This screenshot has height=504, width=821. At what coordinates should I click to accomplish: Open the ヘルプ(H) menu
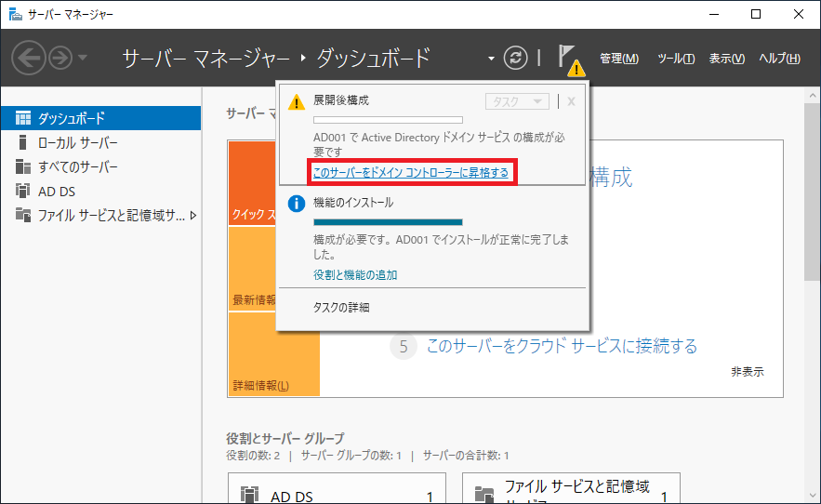(780, 59)
